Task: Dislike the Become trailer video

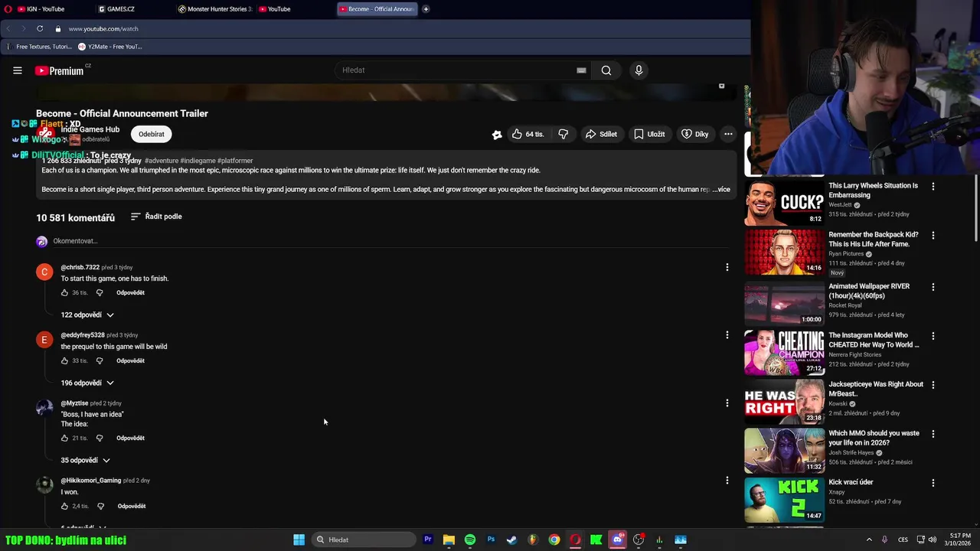Action: pyautogui.click(x=563, y=134)
